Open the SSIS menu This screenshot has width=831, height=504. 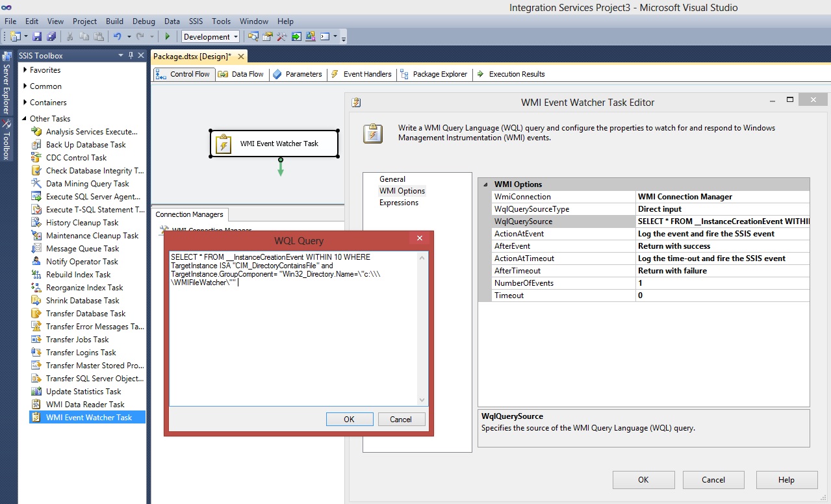pos(196,21)
